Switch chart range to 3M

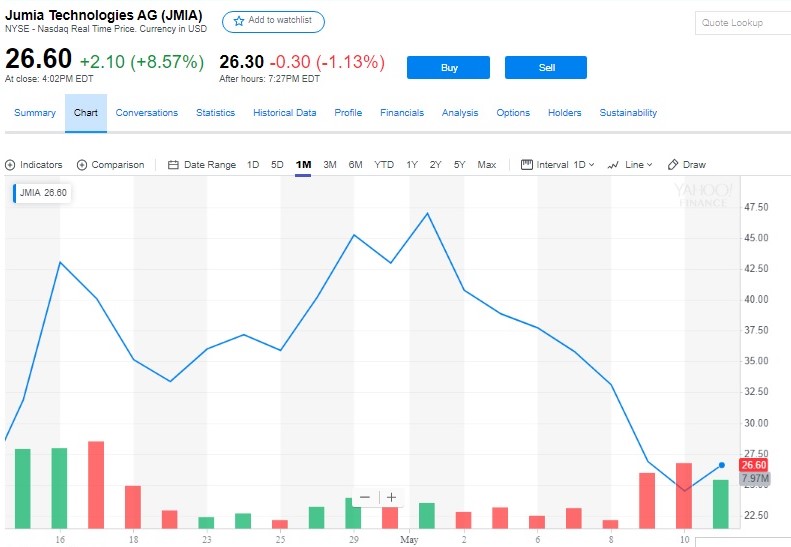pos(330,165)
